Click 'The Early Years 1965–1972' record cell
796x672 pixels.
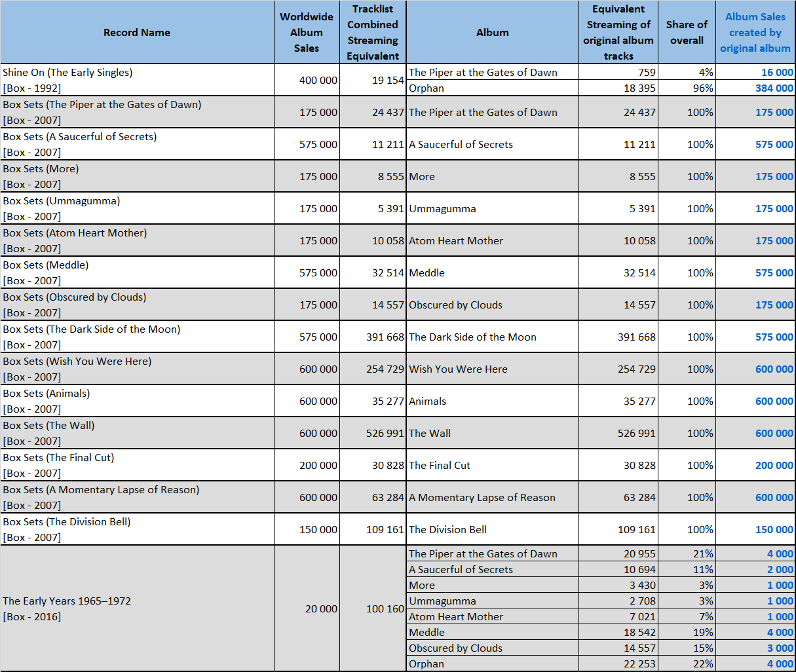coord(137,608)
